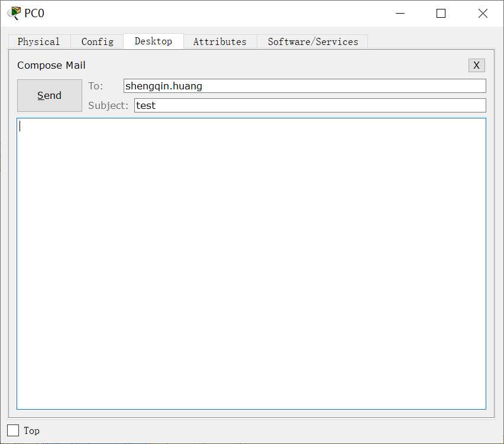504x444 pixels.
Task: Click the Compose Mail heading
Action: pyautogui.click(x=51, y=65)
